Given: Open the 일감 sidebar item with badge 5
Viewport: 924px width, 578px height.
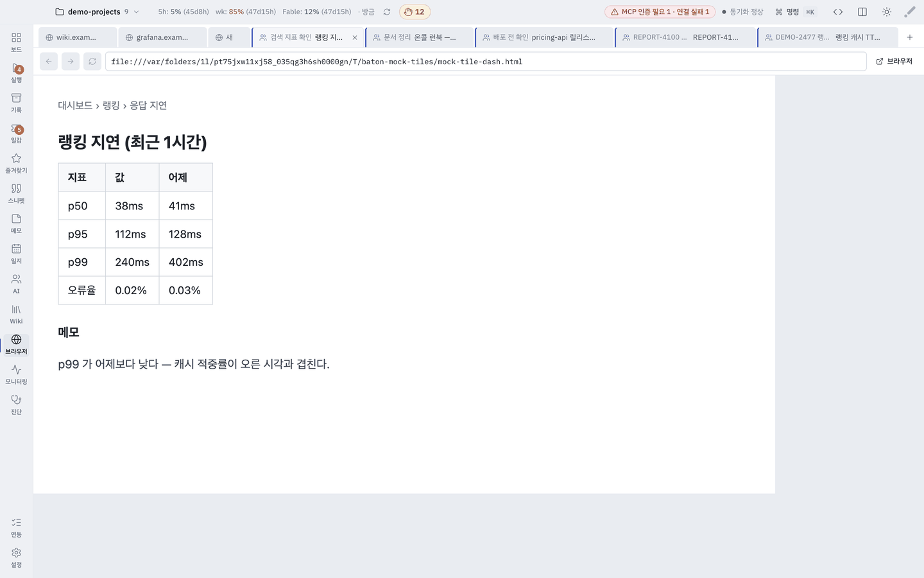Looking at the screenshot, I should click(x=16, y=133).
